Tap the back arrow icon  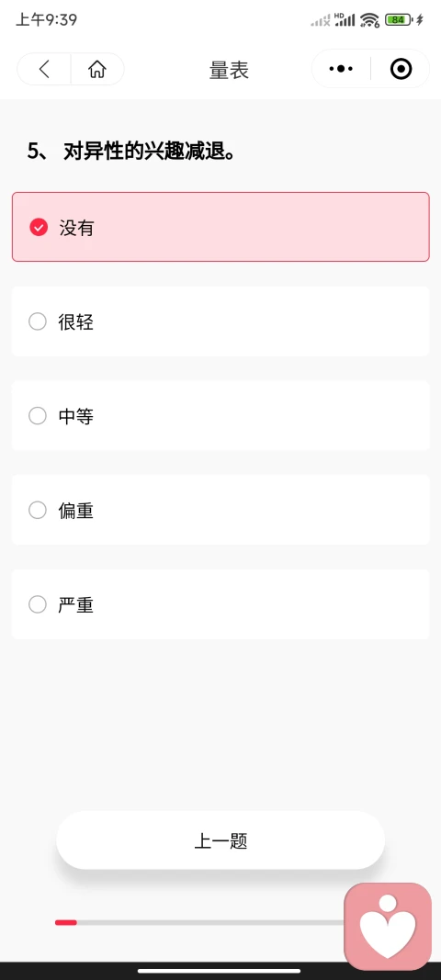pyautogui.click(x=44, y=69)
